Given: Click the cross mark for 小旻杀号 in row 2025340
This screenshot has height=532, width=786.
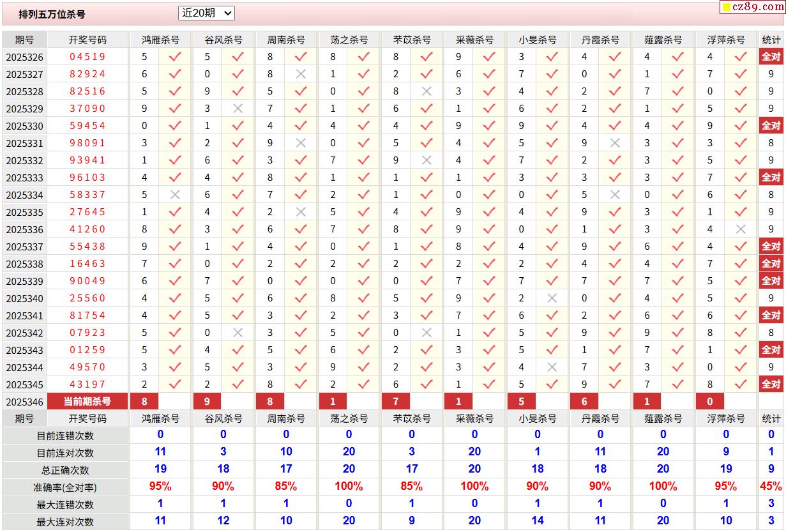Looking at the screenshot, I should (552, 298).
